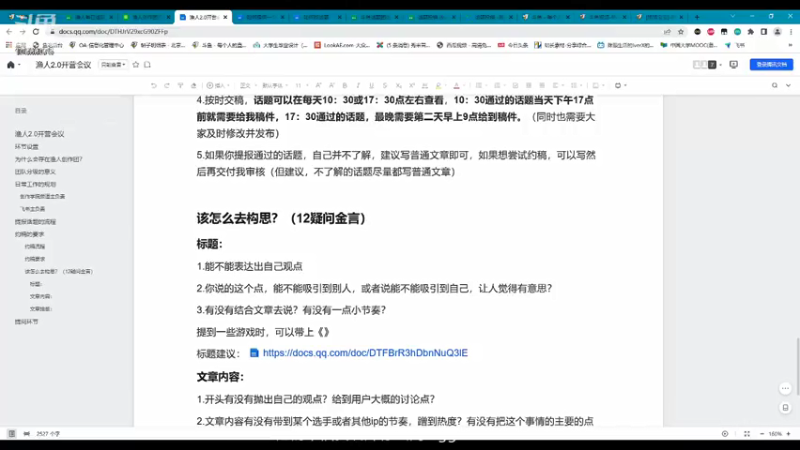This screenshot has height=450, width=800.
Task: Open the Insert (插入) menu
Action: point(217,86)
